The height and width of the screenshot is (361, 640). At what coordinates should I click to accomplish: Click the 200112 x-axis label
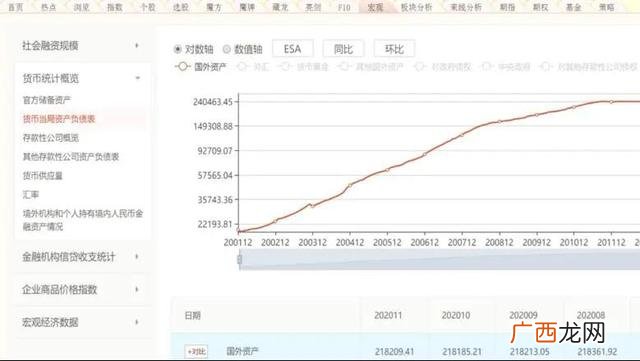238,243
